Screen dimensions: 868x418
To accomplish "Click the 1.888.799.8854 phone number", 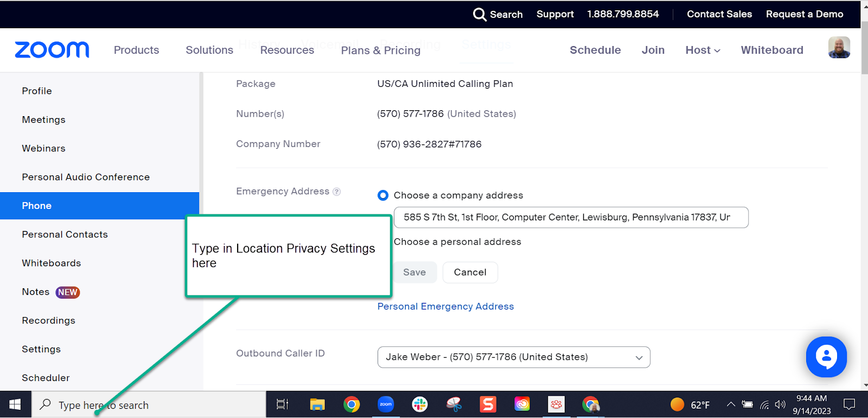I will click(623, 14).
